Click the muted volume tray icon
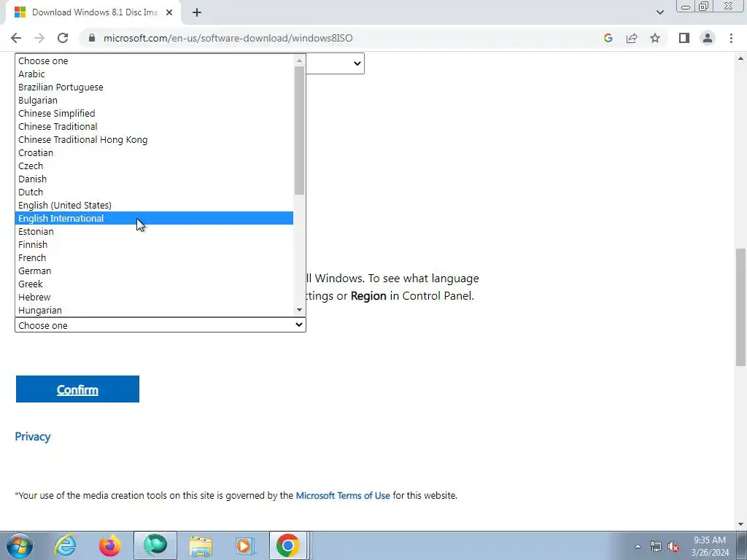This screenshot has width=747, height=560. coord(673,547)
